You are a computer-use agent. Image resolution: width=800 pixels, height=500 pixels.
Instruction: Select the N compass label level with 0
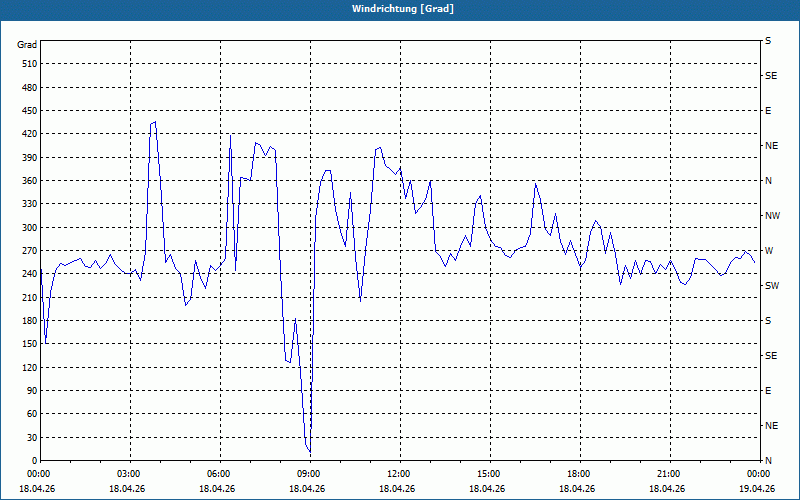[x=768, y=461]
